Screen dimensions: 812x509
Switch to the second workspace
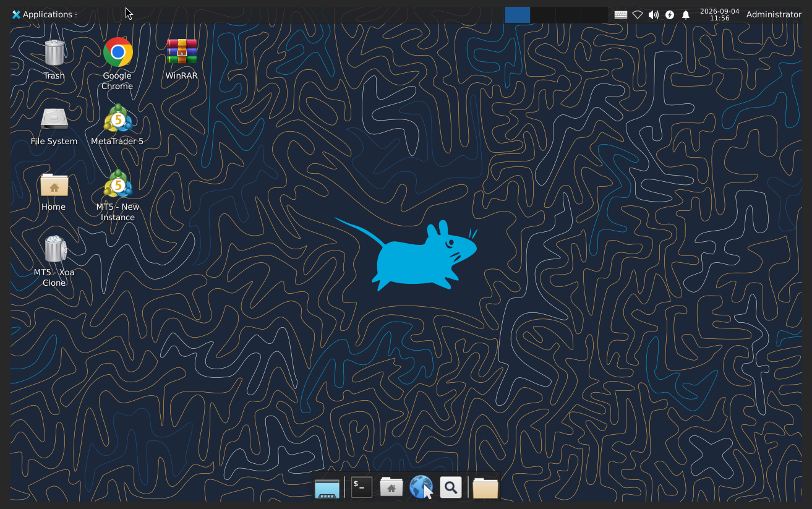[543, 15]
